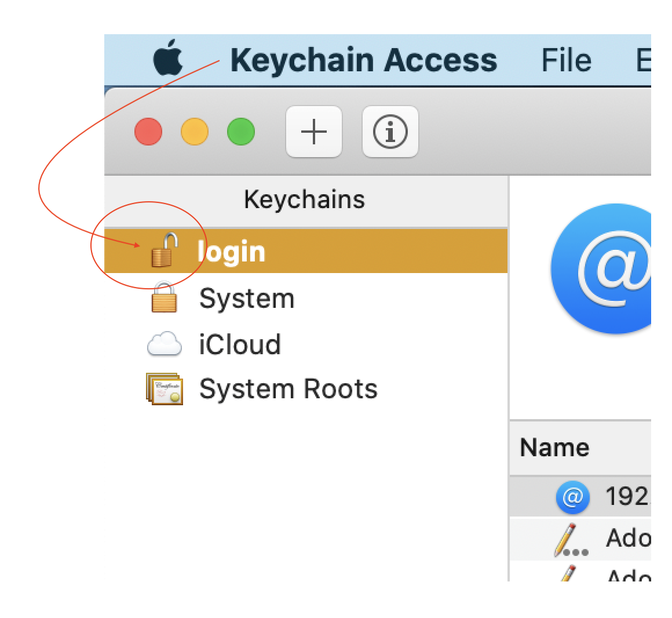The image size is (672, 618).
Task: Select the login keychain label
Action: pyautogui.click(x=231, y=252)
